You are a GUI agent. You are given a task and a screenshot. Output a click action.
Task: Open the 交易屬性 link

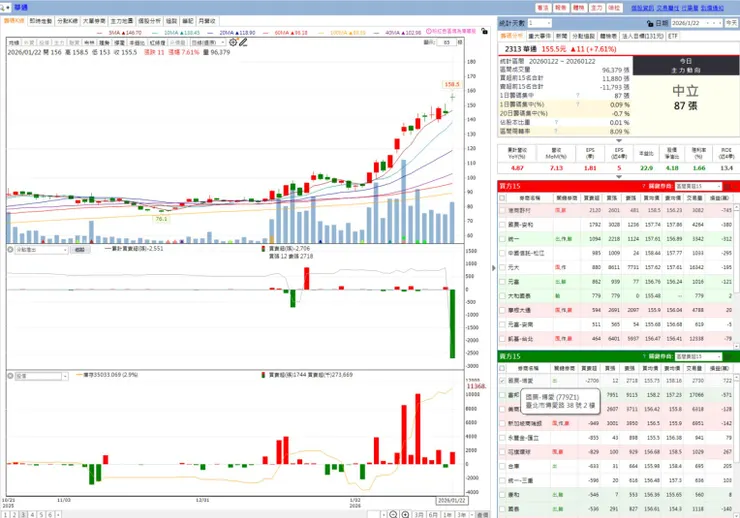click(667, 8)
